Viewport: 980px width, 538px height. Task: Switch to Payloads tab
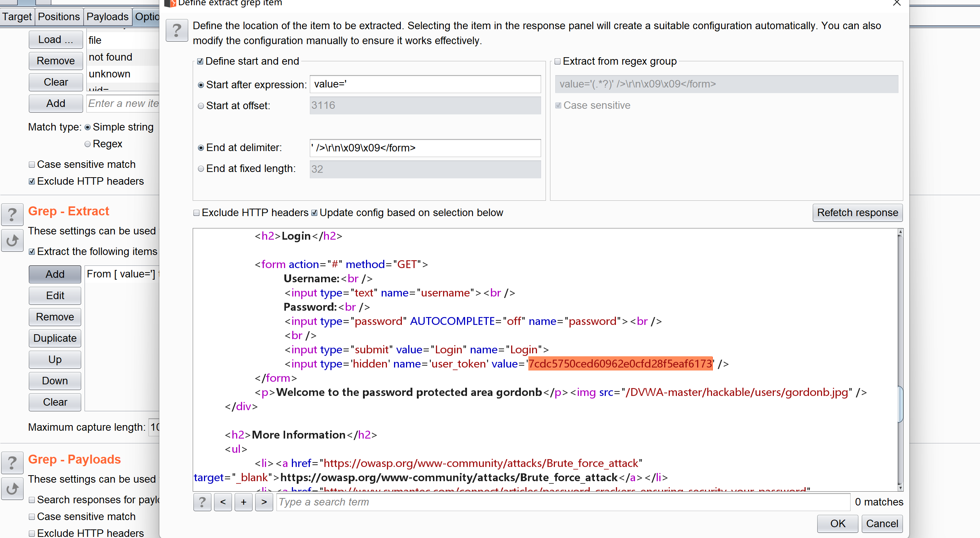[x=108, y=17]
